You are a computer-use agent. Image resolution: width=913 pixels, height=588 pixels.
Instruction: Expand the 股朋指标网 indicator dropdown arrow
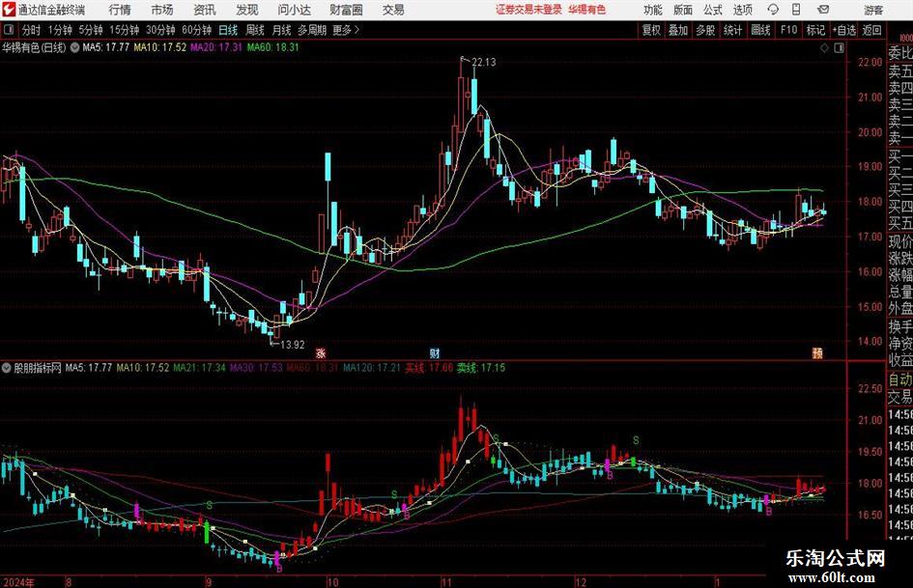click(x=7, y=368)
